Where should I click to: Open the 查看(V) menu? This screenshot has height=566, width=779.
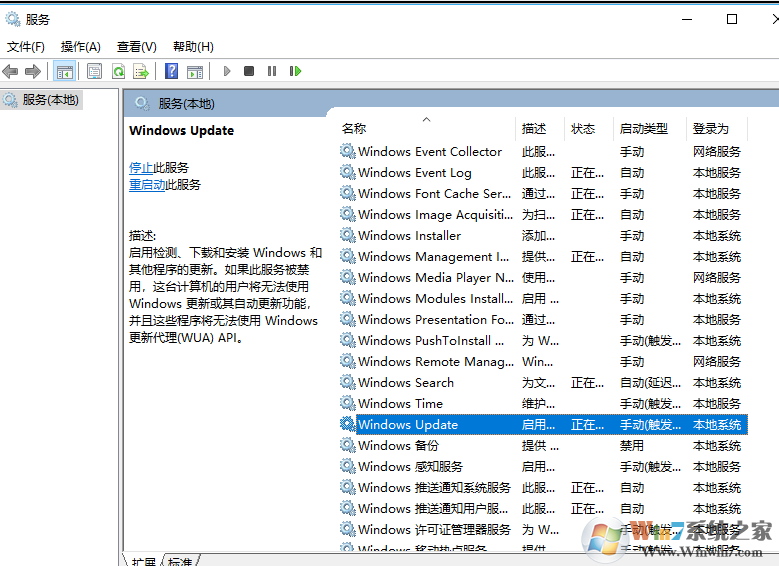coord(137,47)
